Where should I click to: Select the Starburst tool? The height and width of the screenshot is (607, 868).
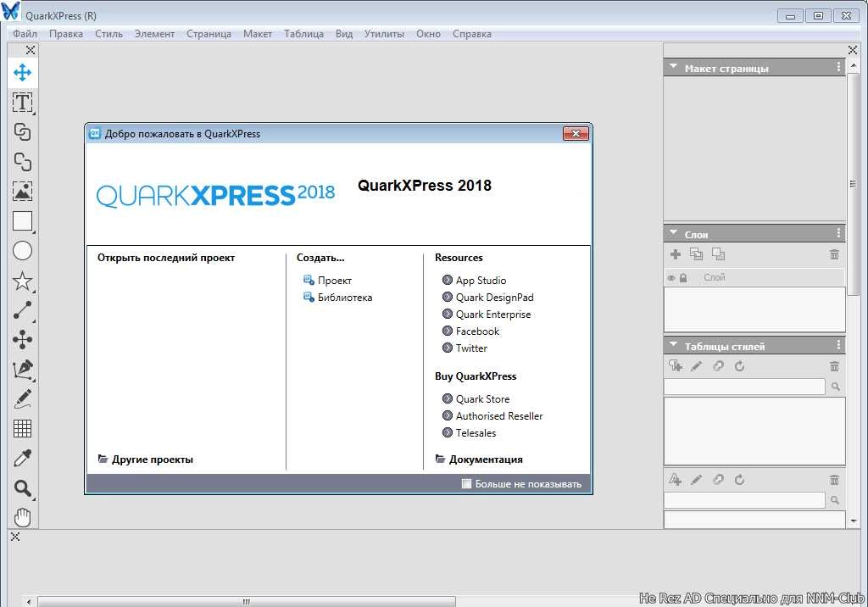pyautogui.click(x=22, y=281)
